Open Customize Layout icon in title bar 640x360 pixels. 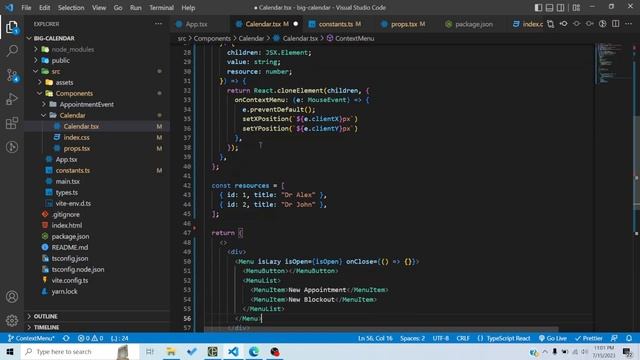coord(576,7)
